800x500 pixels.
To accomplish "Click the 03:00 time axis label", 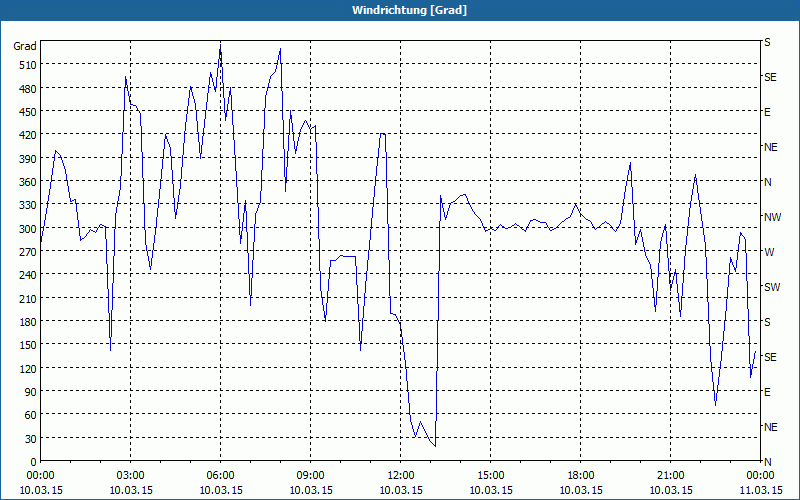I will pos(131,476).
